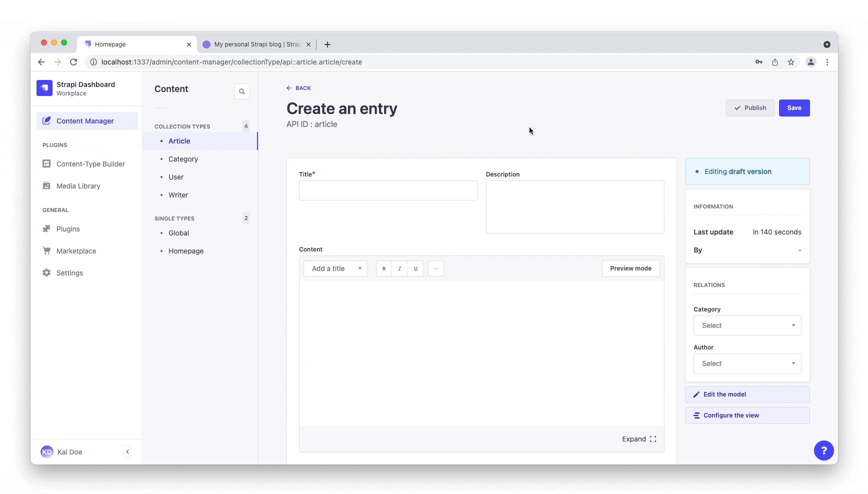Open the Add a title dropdown

335,268
